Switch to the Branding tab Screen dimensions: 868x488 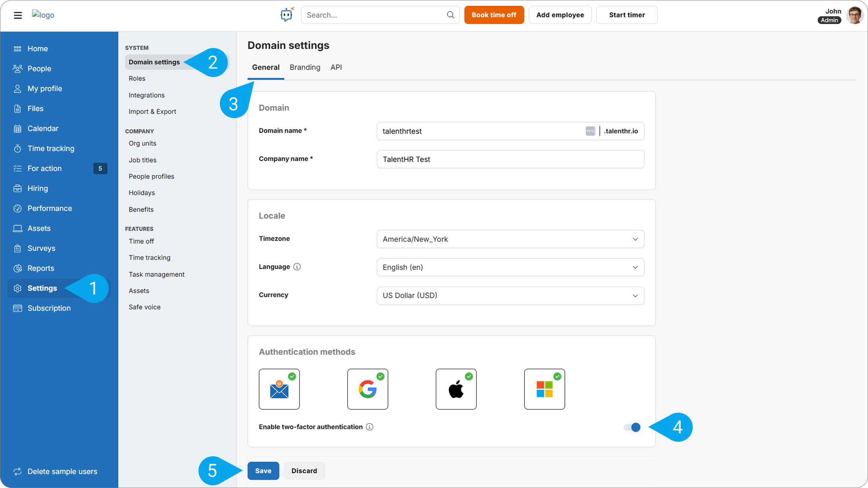[305, 67]
